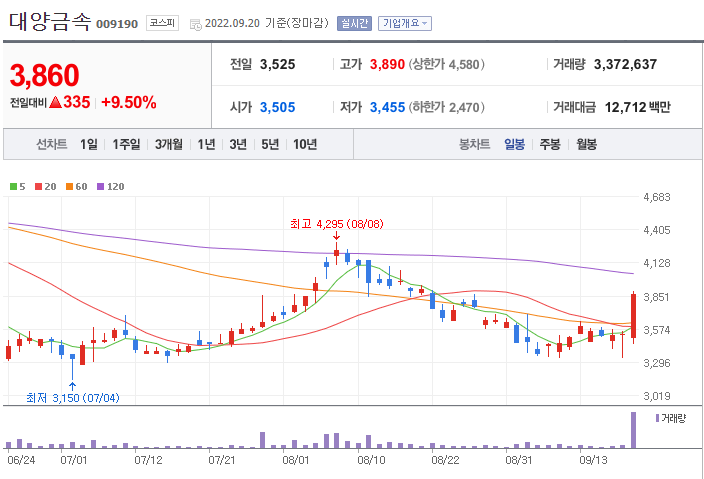The image size is (704, 479).
Task: Click the 봉차트 label
Action: pyautogui.click(x=475, y=145)
